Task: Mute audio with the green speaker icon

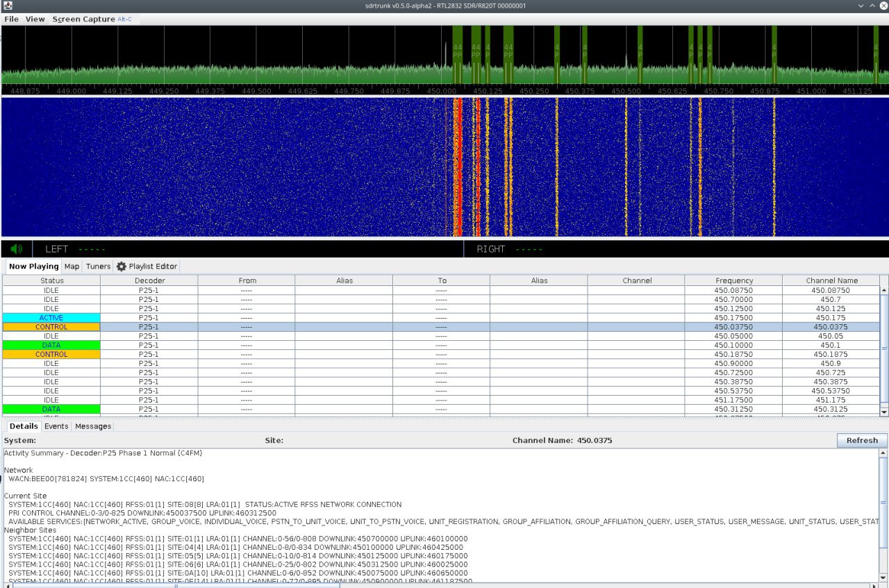Action: 17,249
